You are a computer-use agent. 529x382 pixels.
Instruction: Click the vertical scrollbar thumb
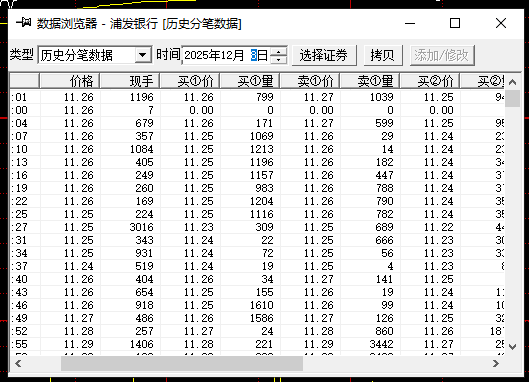[x=512, y=99]
